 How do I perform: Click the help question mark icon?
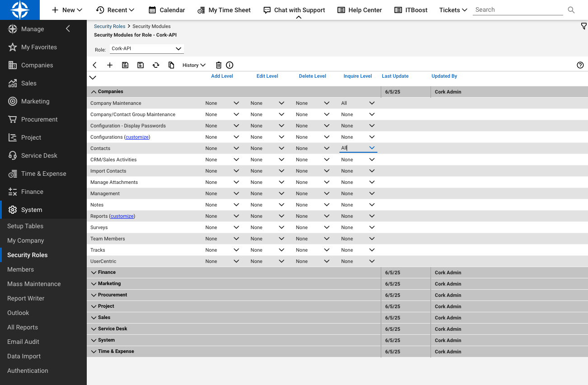(x=580, y=65)
